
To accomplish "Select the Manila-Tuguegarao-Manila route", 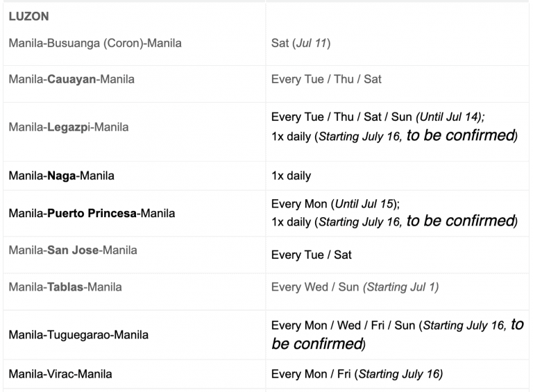I will point(78,335).
